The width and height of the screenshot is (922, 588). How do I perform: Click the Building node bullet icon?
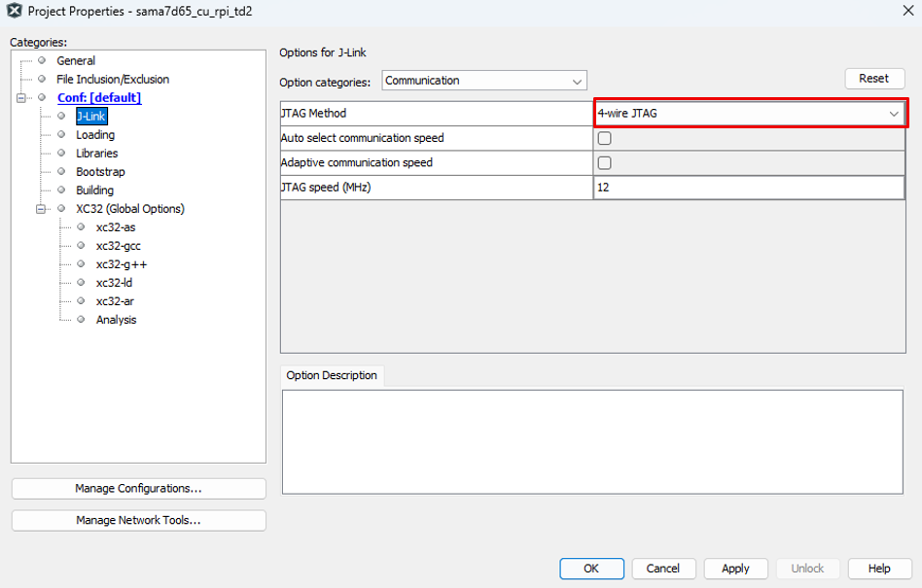[x=61, y=190]
